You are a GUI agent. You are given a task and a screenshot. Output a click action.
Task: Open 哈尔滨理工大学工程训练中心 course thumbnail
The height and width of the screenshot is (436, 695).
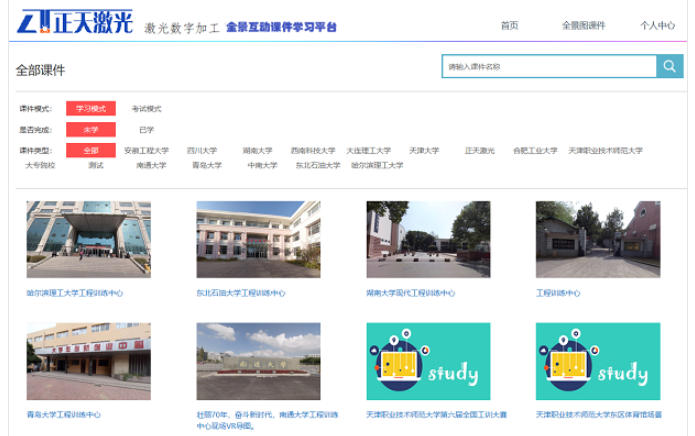[x=89, y=239]
